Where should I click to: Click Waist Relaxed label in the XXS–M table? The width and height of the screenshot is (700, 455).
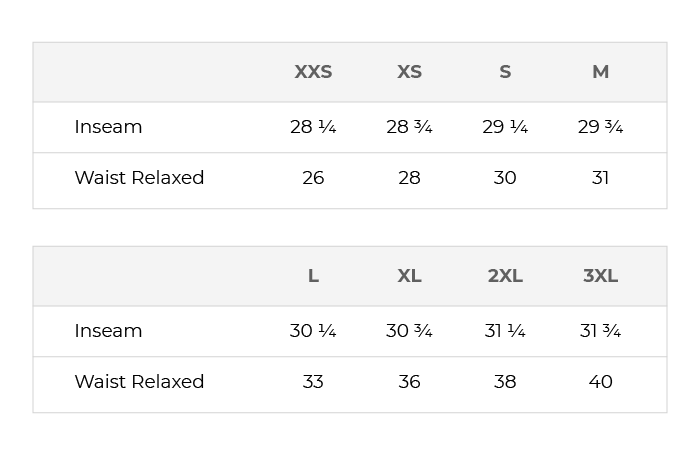139,178
